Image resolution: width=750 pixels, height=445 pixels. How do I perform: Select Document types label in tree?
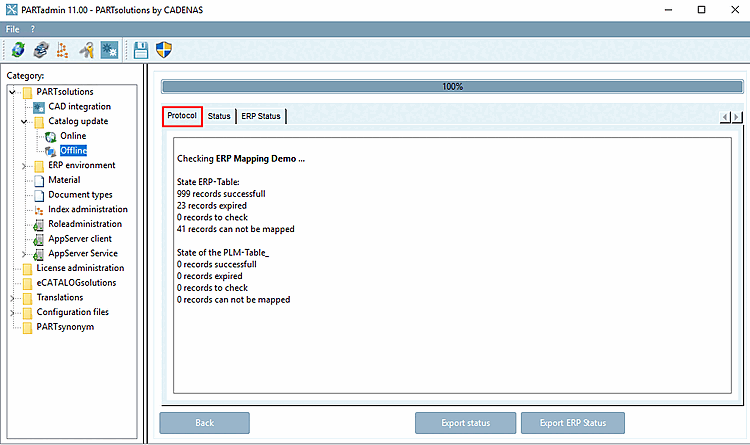click(80, 195)
